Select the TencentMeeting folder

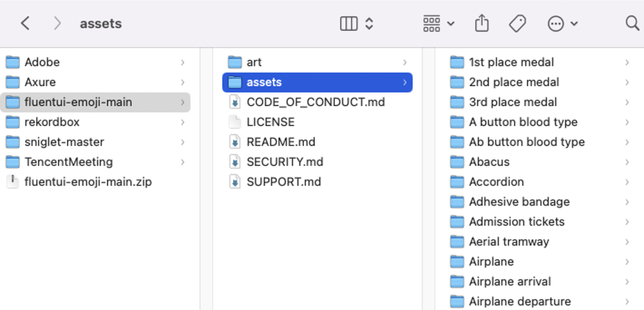point(95,162)
